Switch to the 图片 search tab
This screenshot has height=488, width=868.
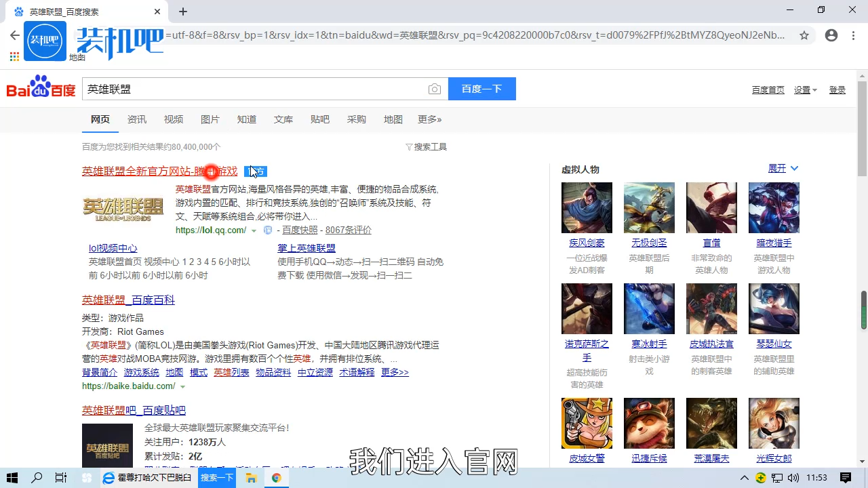tap(210, 119)
